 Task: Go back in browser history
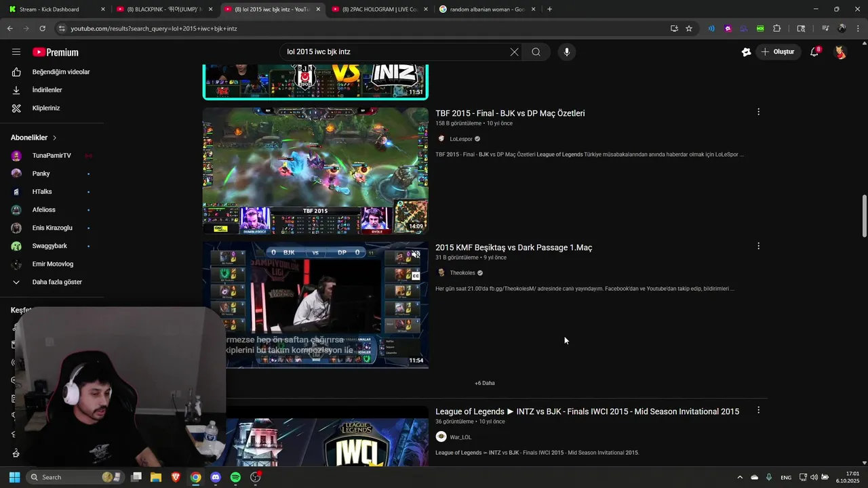9,28
